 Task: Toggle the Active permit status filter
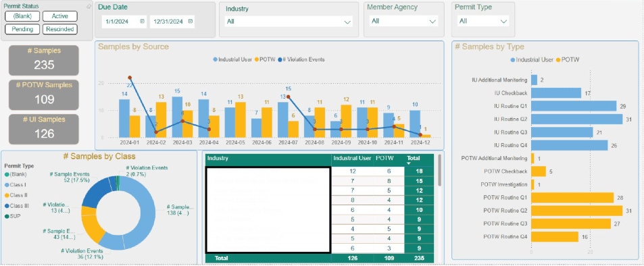[x=60, y=16]
